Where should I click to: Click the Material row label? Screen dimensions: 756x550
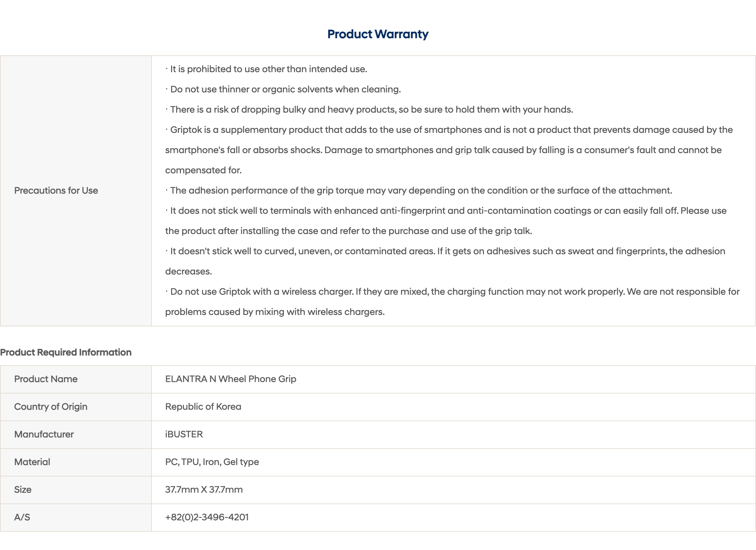pos(32,462)
